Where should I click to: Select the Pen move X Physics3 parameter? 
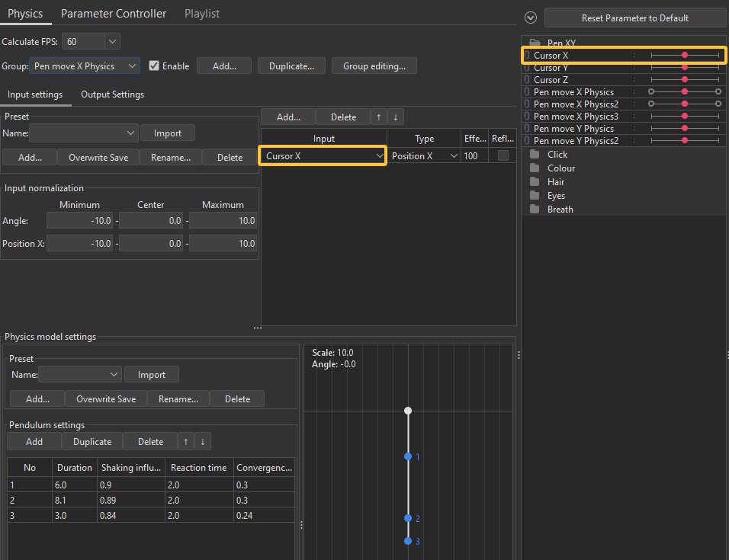[623, 117]
